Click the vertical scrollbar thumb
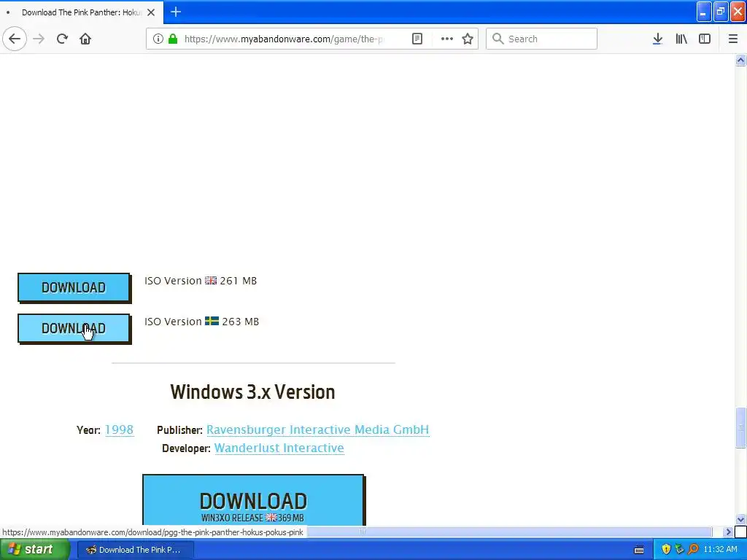 point(740,427)
